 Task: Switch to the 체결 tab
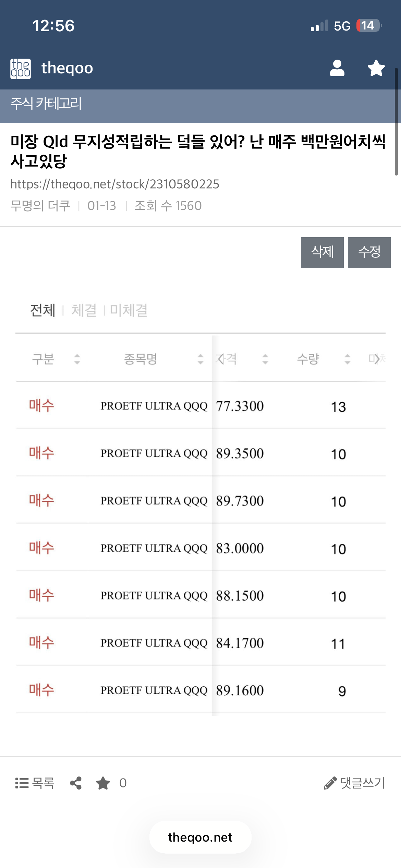(x=84, y=310)
